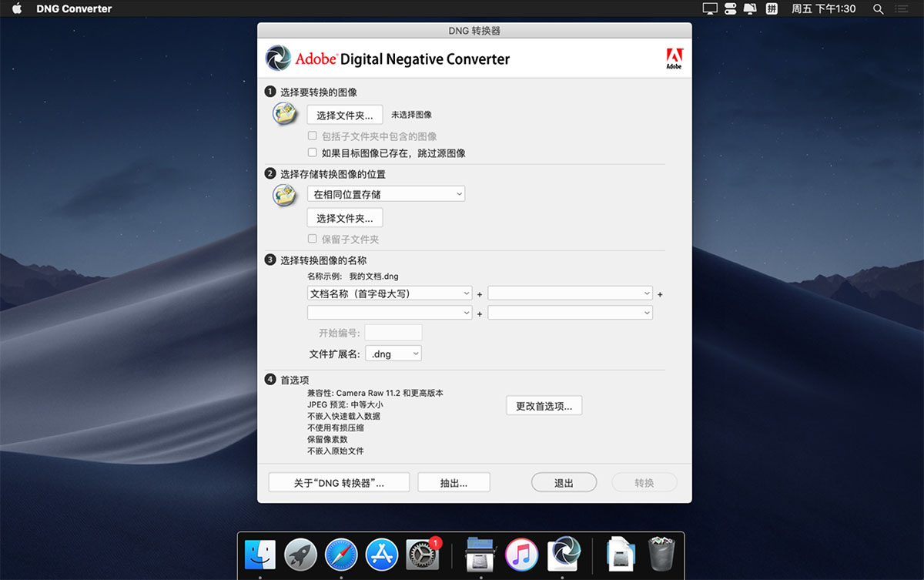Viewport: 924px width, 580px height.
Task: Click the 不使用有损压缩 line
Action: coord(336,427)
